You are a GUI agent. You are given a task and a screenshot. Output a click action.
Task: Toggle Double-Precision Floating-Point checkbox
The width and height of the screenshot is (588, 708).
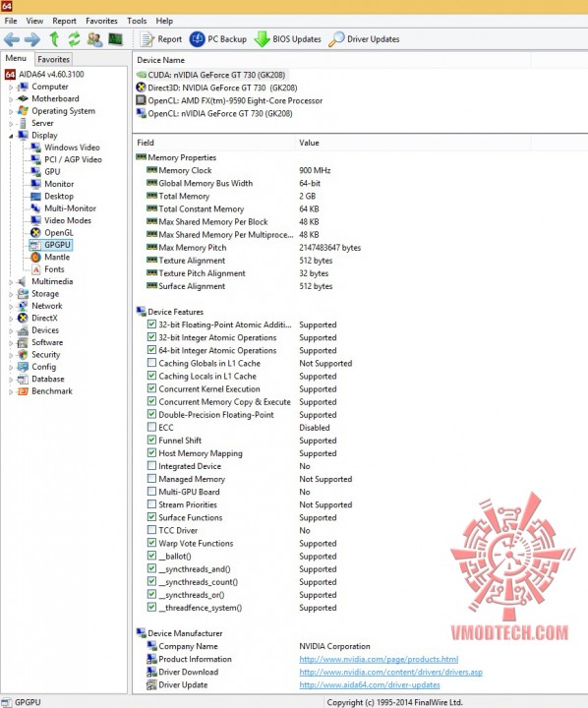click(151, 414)
